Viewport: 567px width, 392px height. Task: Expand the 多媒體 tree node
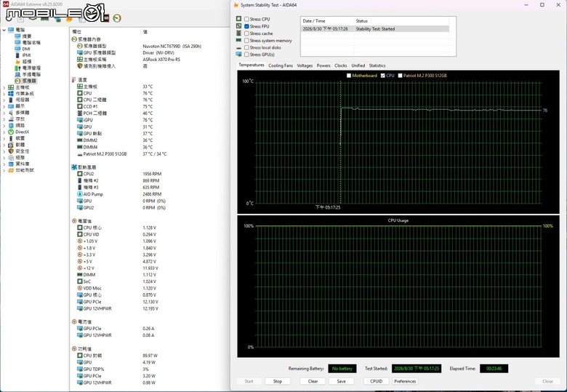click(x=4, y=113)
